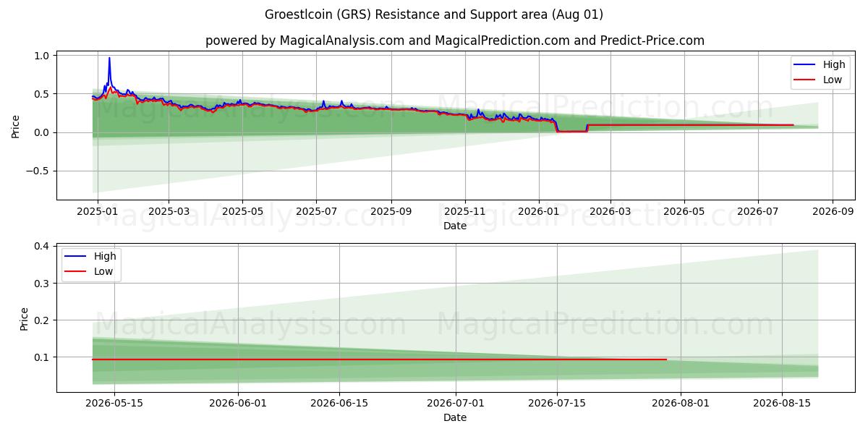Select the '1.0' y-axis tick on the top chart
The width and height of the screenshot is (868, 434).
pyautogui.click(x=42, y=56)
